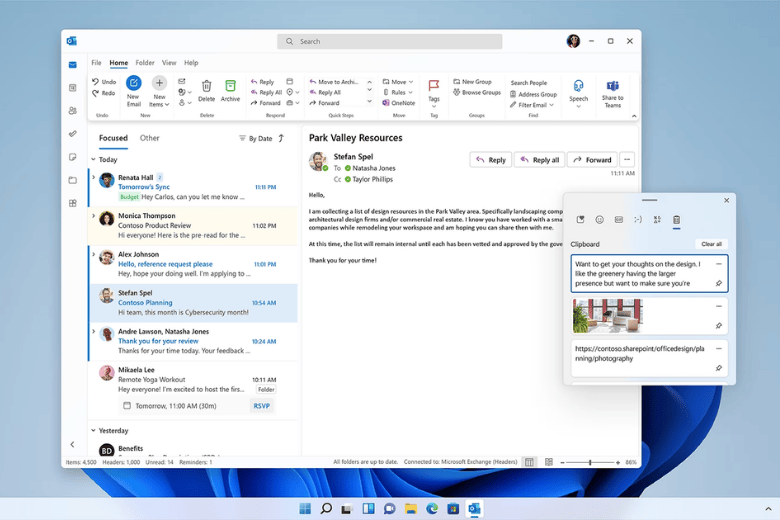Click the Delete trash icon in ribbon
Viewport: 780px width, 520px height.
coord(206,91)
